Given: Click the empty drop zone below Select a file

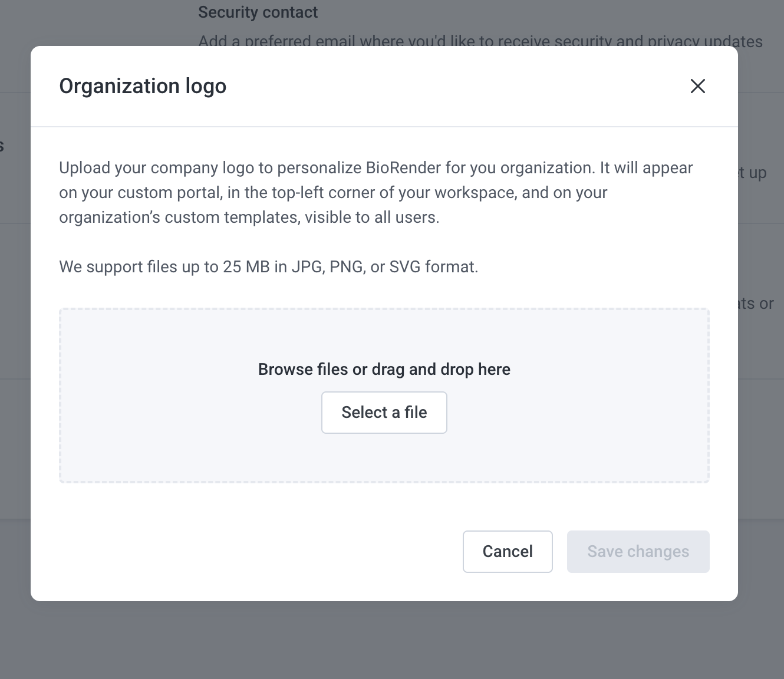Looking at the screenshot, I should pyautogui.click(x=384, y=458).
